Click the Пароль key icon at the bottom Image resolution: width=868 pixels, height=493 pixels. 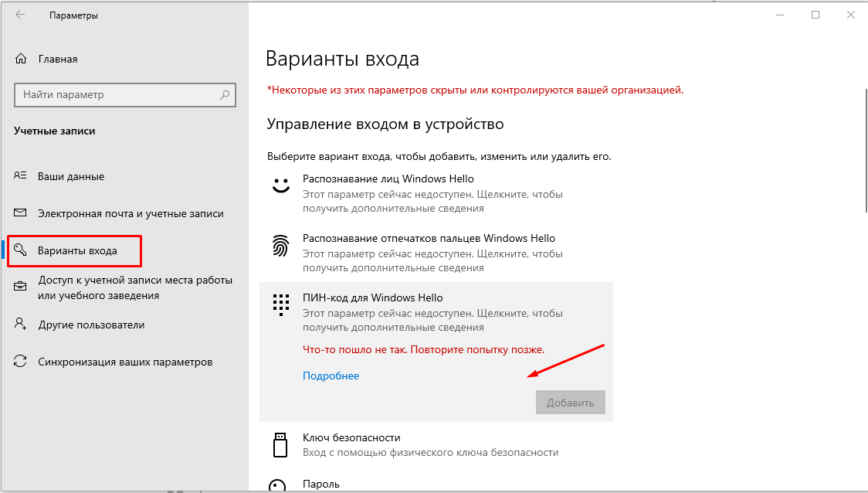point(277,486)
